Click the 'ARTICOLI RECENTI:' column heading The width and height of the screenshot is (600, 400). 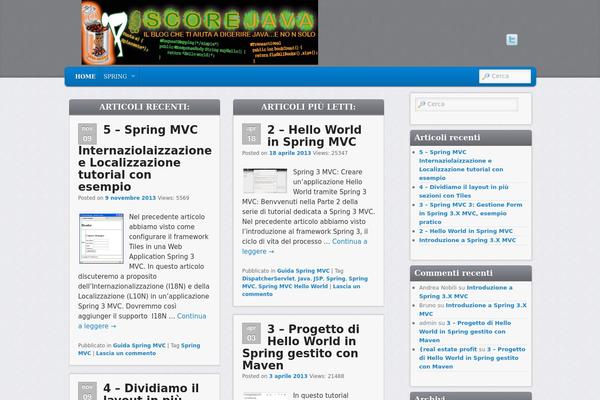pyautogui.click(x=145, y=107)
